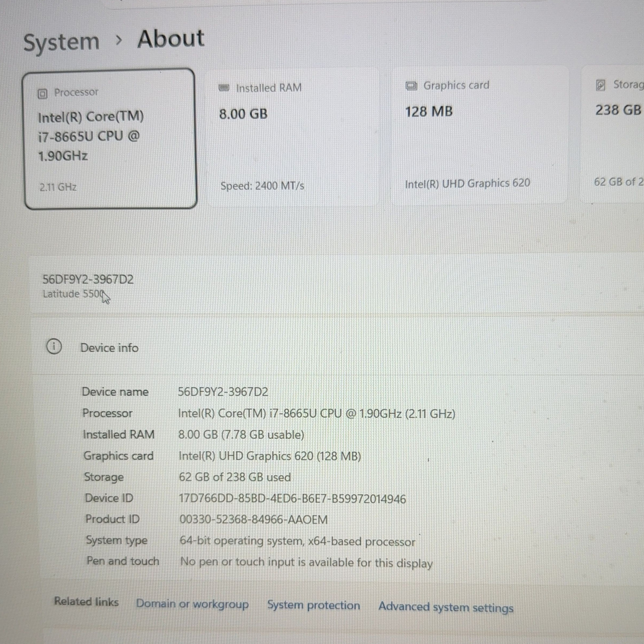Click Intel(R) UHD Graphics 620 (128 MB) value

tap(270, 456)
